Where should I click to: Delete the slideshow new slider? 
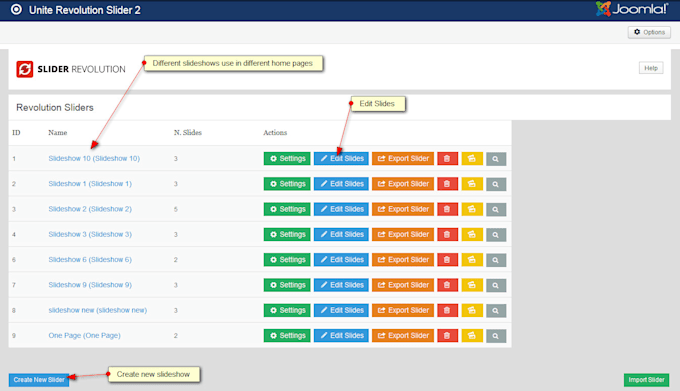(x=447, y=310)
